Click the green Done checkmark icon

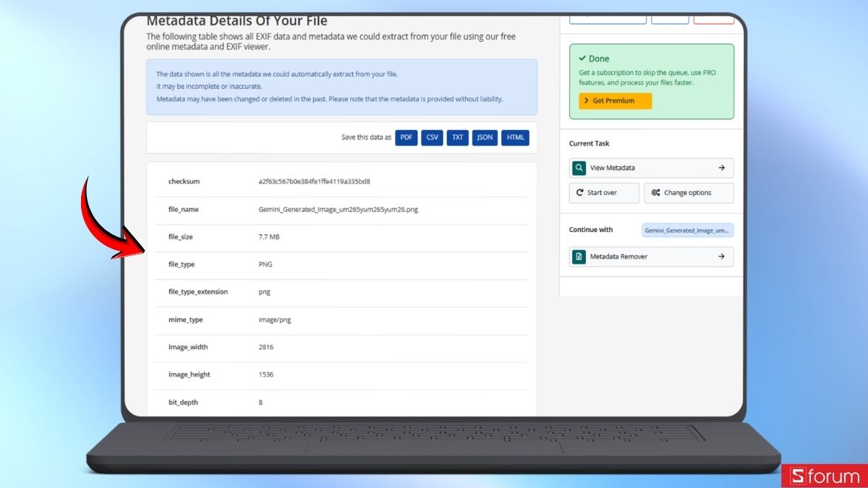(x=582, y=59)
